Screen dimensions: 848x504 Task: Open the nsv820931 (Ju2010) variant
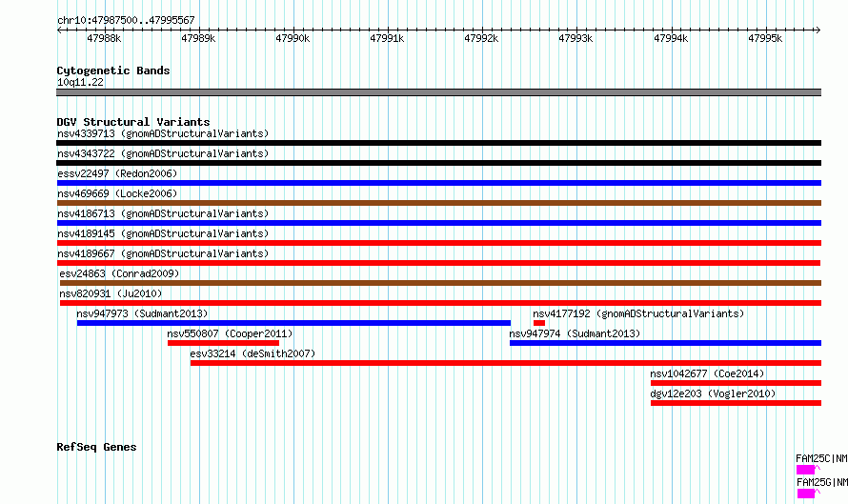pos(111,293)
